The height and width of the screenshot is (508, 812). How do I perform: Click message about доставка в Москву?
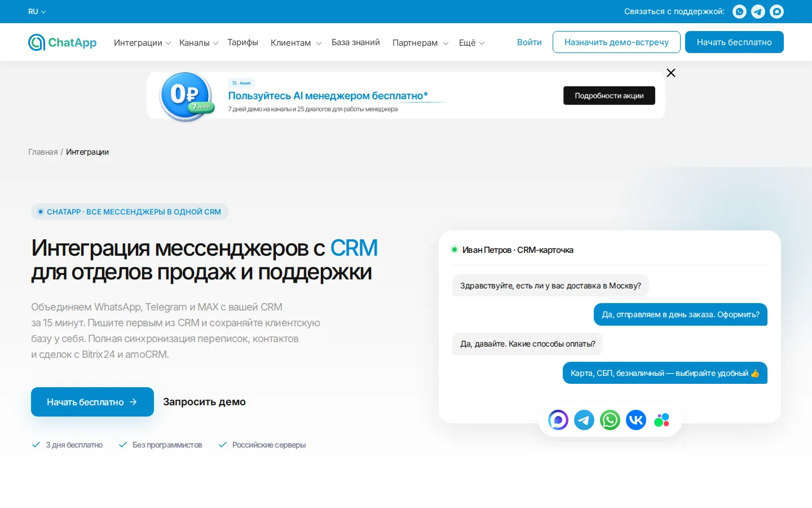[x=550, y=286]
